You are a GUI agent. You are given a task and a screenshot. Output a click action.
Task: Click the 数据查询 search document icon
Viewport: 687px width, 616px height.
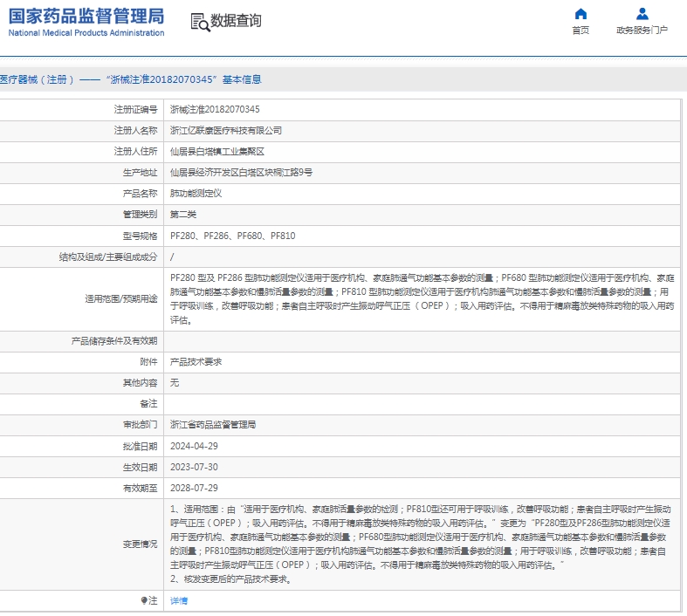pos(200,22)
